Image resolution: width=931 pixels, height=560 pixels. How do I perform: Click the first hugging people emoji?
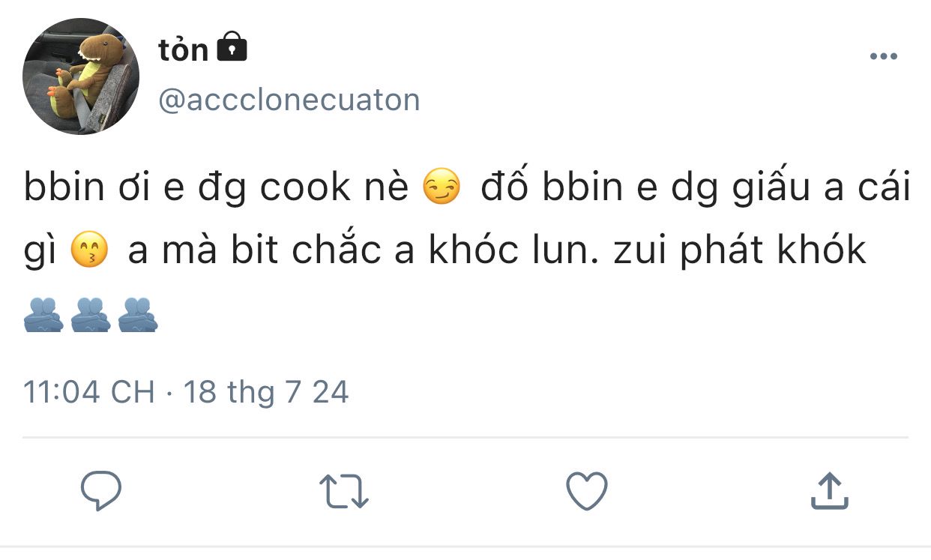43,316
